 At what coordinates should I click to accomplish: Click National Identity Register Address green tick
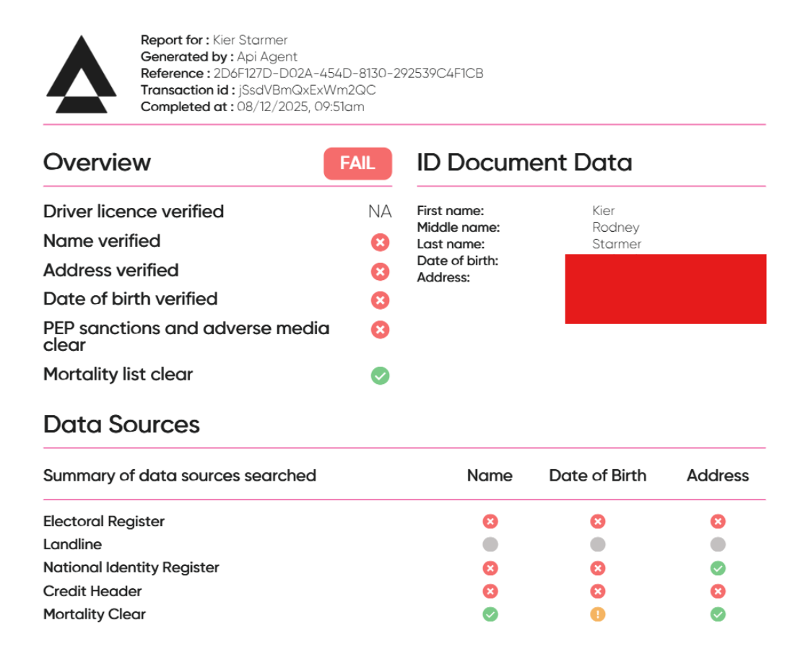tap(718, 568)
